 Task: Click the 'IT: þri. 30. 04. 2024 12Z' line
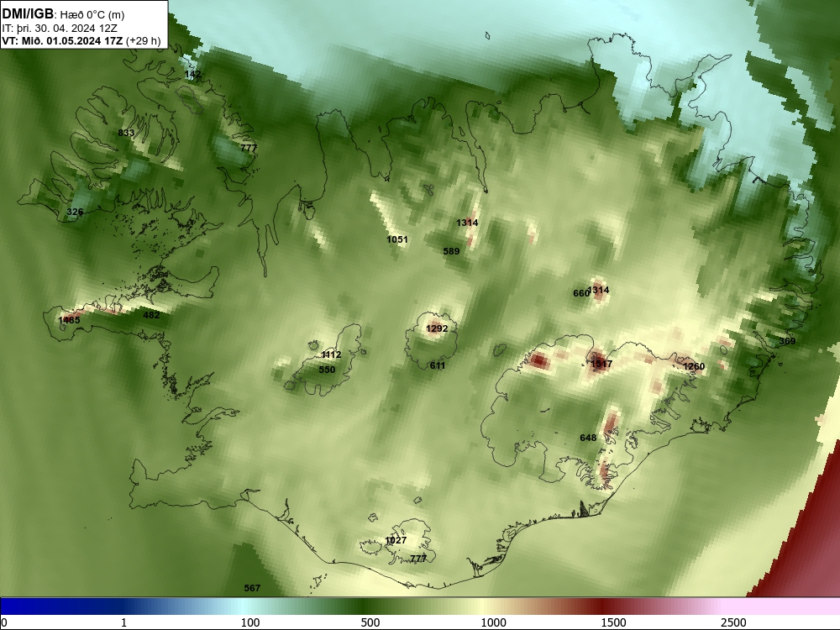click(x=60, y=29)
